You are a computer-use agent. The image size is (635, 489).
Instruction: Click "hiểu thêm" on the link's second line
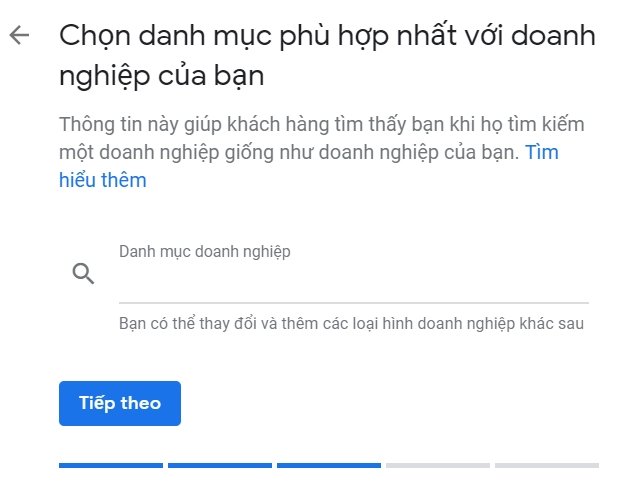point(102,181)
